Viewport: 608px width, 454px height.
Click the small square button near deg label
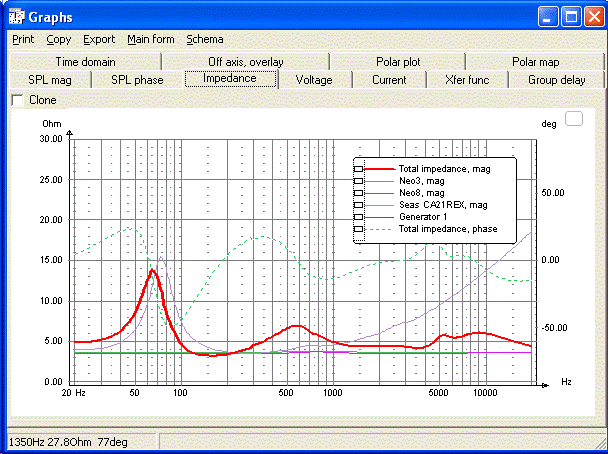pyautogui.click(x=574, y=119)
